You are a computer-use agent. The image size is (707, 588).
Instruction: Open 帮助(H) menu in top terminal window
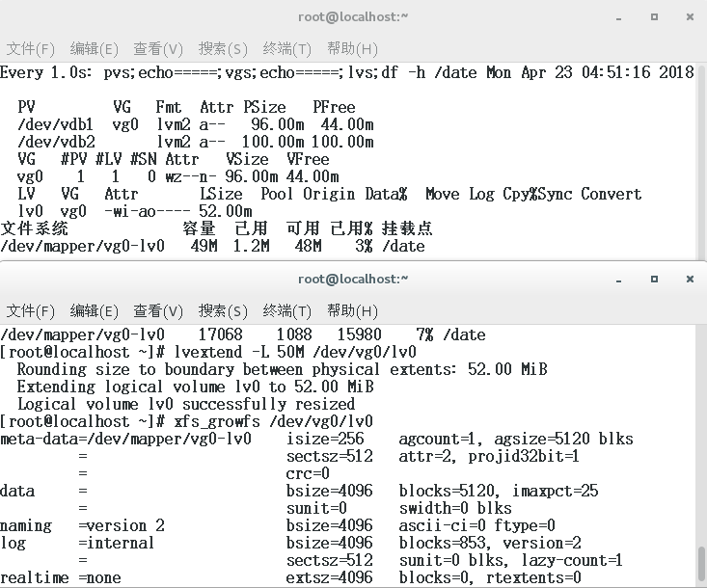pyautogui.click(x=352, y=48)
